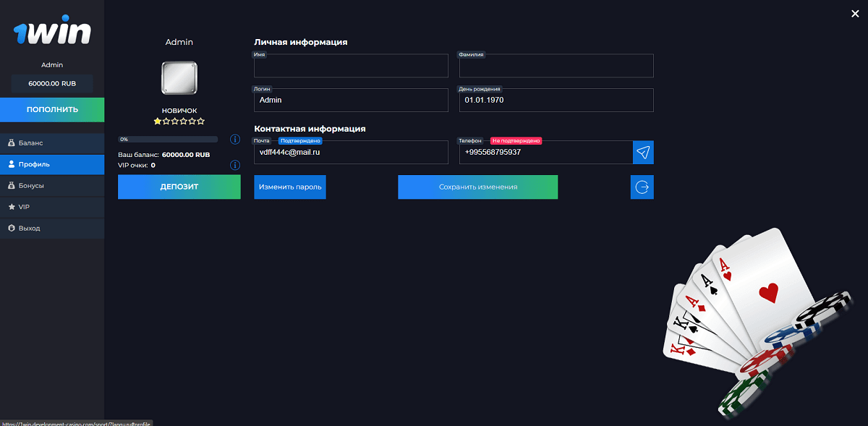The height and width of the screenshot is (426, 868).
Task: Open the Баланс menu item
Action: 52,143
